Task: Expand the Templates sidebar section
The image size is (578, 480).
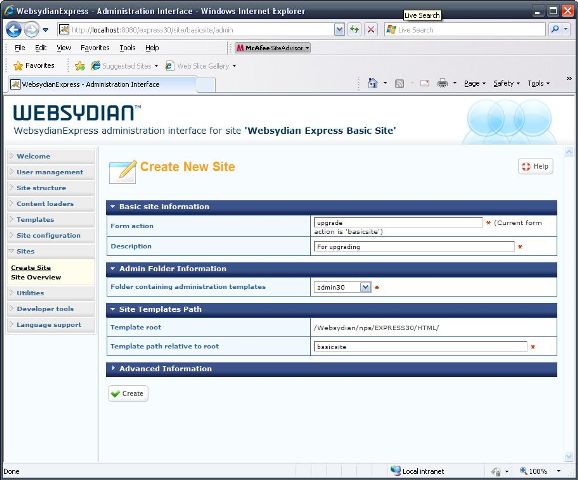Action: coord(51,220)
